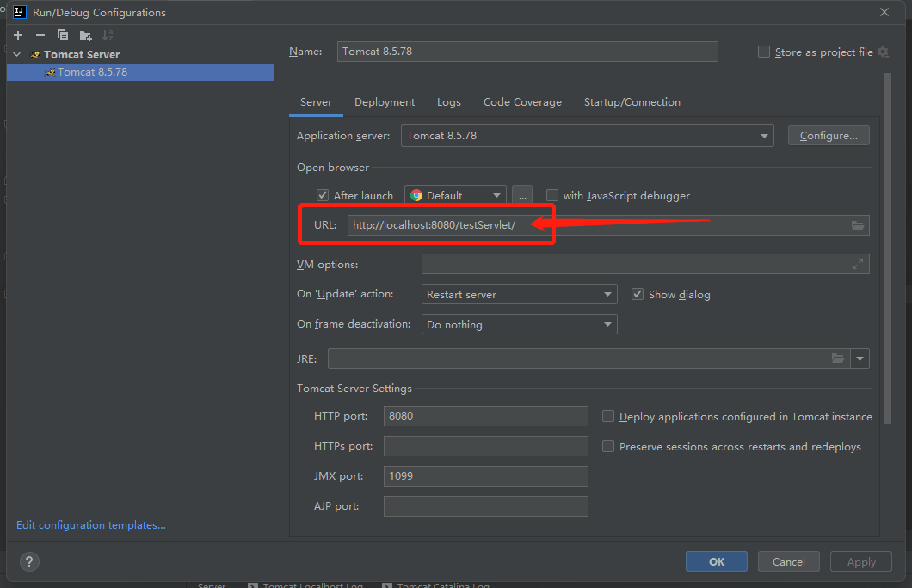The image size is (912, 588).
Task: Click the JMX port field
Action: coord(485,476)
